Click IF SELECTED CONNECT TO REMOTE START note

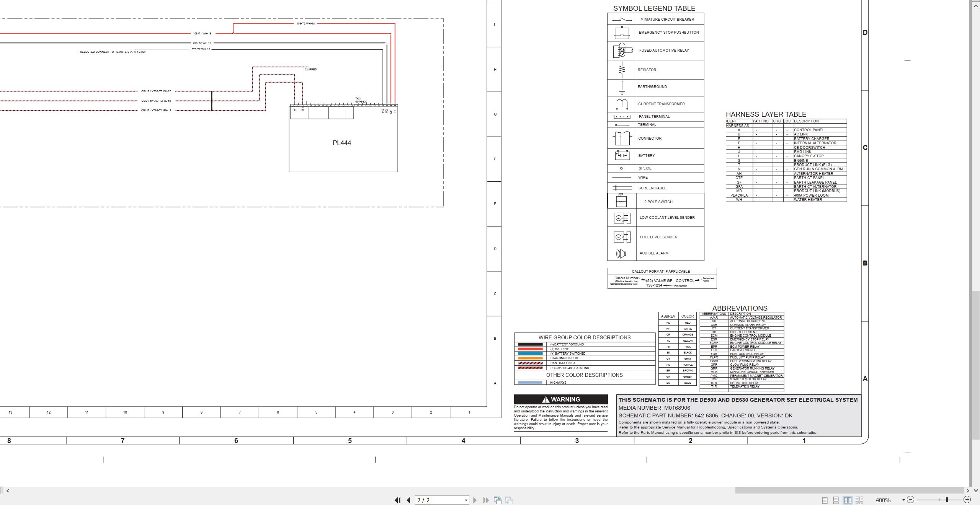[111, 52]
